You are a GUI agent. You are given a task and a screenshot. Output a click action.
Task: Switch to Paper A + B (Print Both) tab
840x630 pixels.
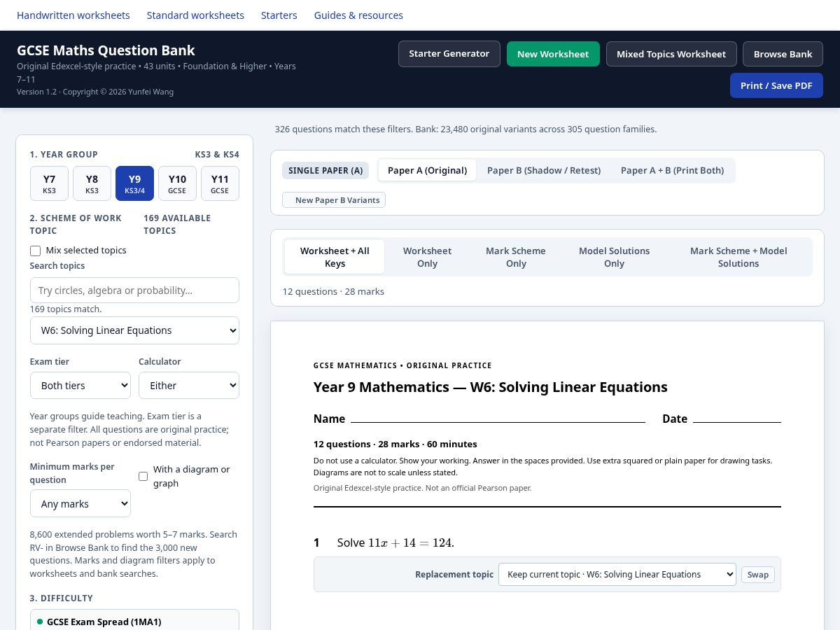click(672, 170)
